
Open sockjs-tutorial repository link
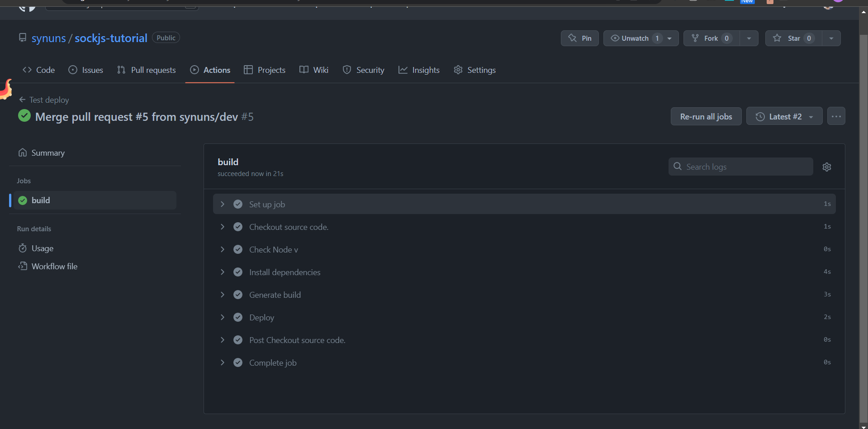[x=111, y=38]
